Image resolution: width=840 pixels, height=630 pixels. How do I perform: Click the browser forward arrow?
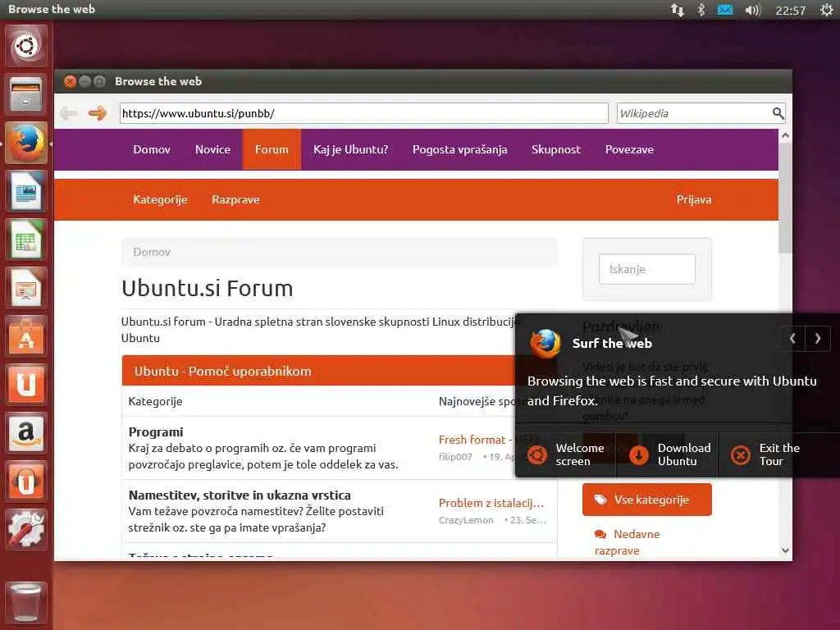(98, 113)
